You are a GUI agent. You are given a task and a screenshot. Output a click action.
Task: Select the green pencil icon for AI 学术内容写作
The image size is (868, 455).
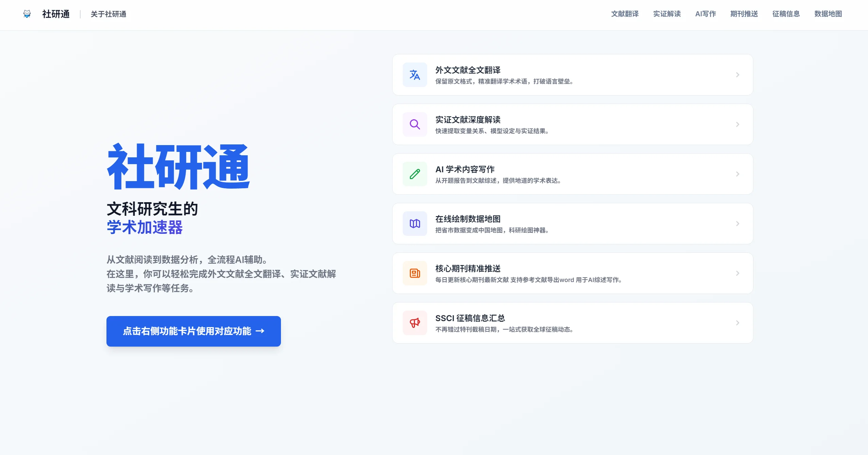tap(414, 174)
